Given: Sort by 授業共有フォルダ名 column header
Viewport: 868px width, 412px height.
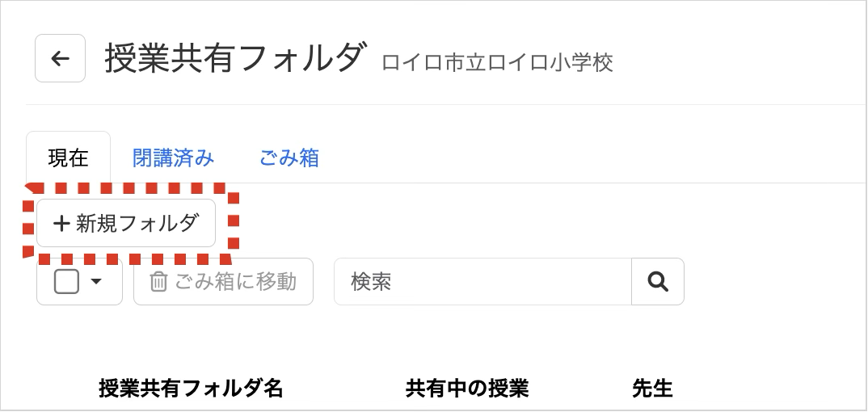Looking at the screenshot, I should pyautogui.click(x=191, y=389).
